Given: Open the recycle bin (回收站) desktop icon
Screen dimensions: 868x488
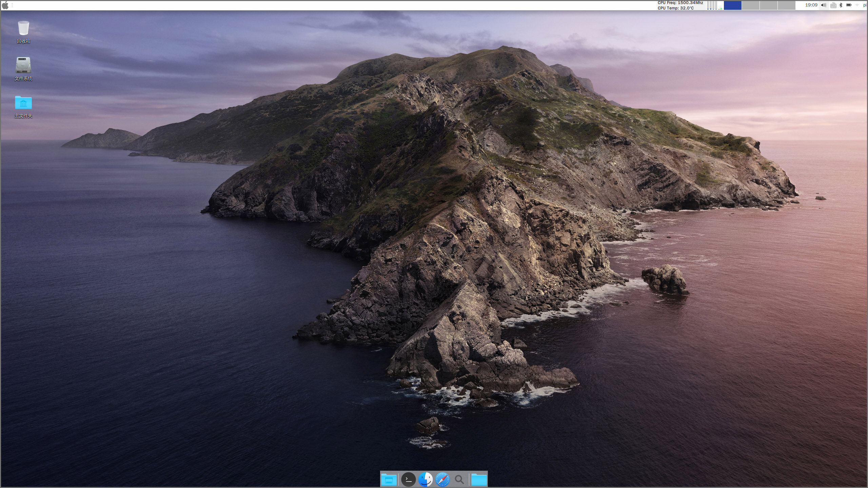Looking at the screenshot, I should point(23,28).
